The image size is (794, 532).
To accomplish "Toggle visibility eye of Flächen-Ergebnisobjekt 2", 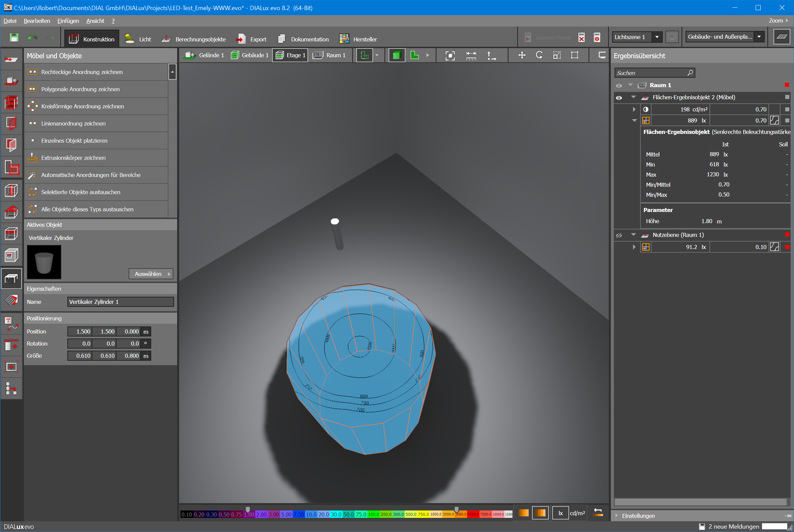I will coord(619,98).
